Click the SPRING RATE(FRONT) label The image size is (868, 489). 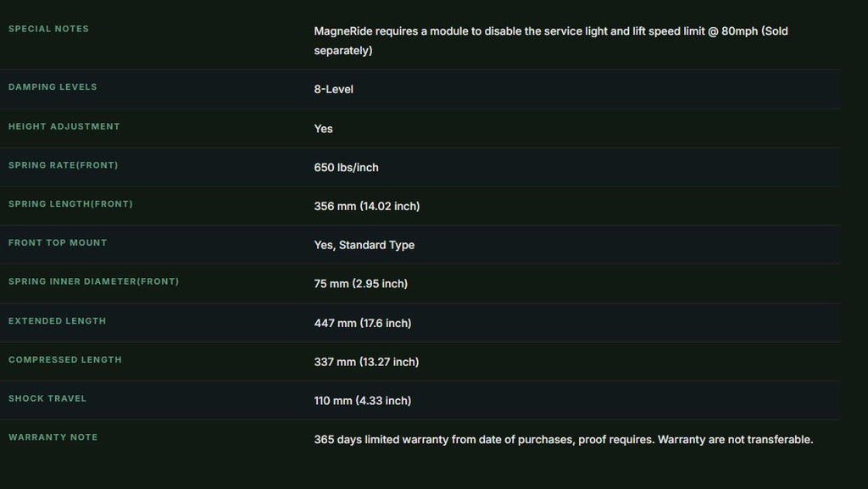click(63, 165)
